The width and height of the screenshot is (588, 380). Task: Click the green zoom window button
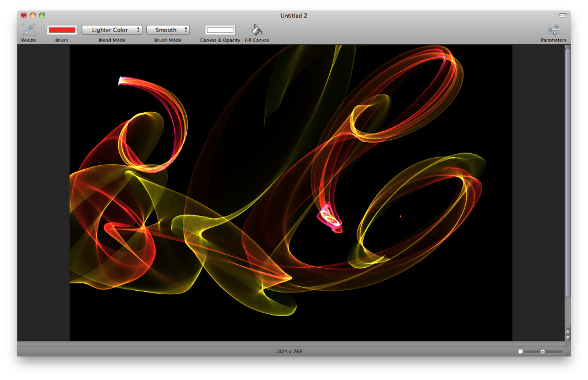42,16
